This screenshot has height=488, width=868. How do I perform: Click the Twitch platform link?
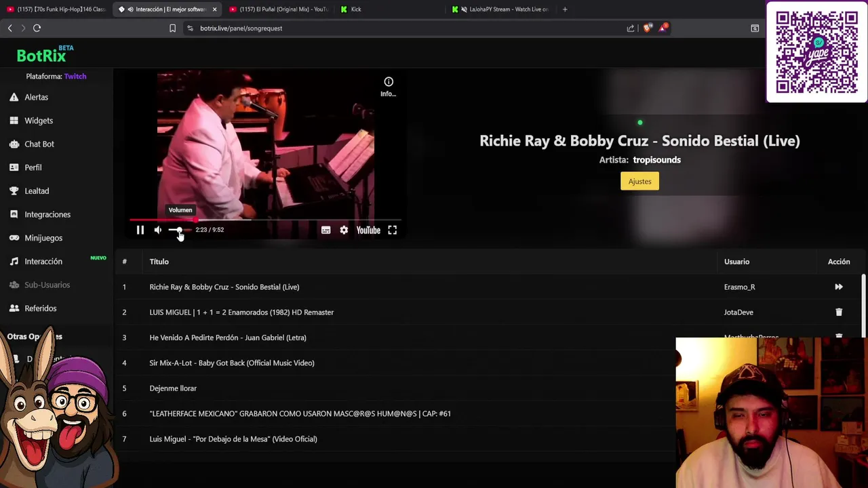(75, 77)
